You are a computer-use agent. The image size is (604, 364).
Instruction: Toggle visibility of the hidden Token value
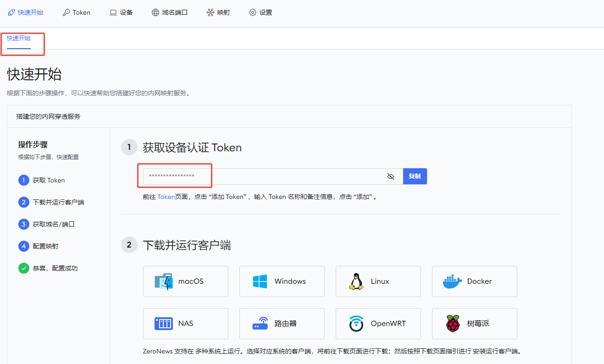click(x=391, y=176)
